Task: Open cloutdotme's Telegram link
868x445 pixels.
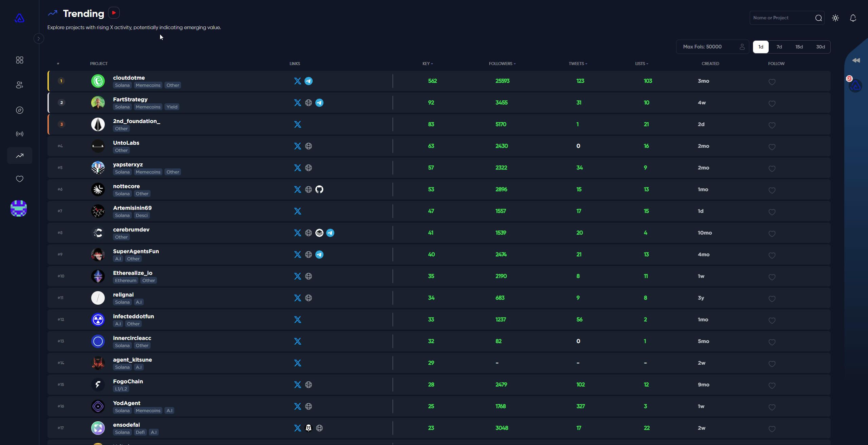Action: [308, 81]
